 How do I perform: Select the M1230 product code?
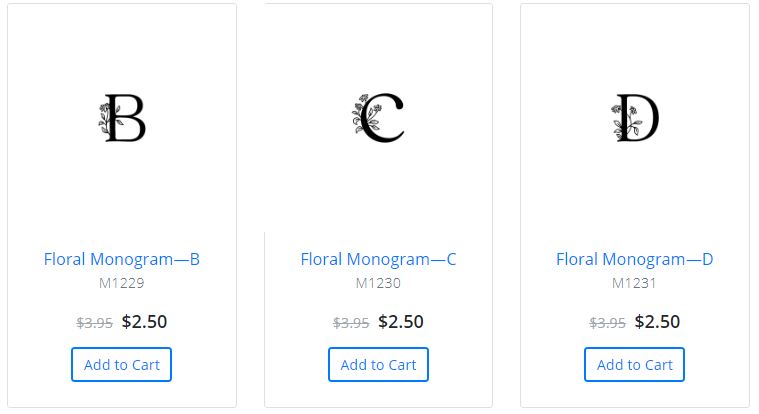(x=378, y=283)
